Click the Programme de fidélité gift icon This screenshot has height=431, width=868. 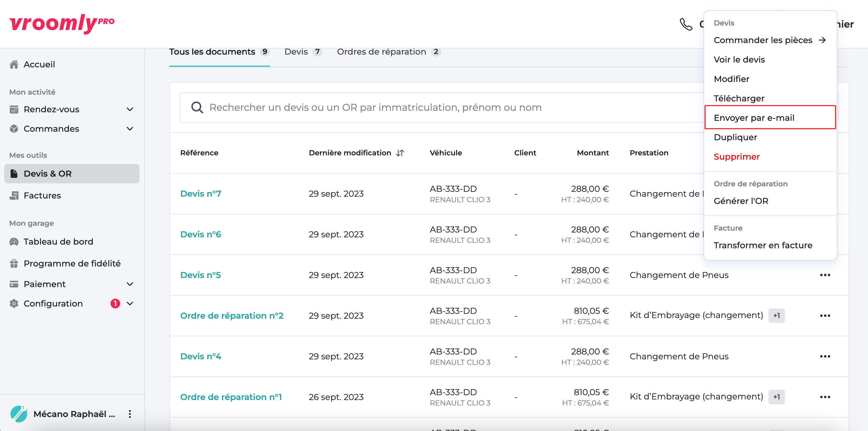click(x=14, y=263)
